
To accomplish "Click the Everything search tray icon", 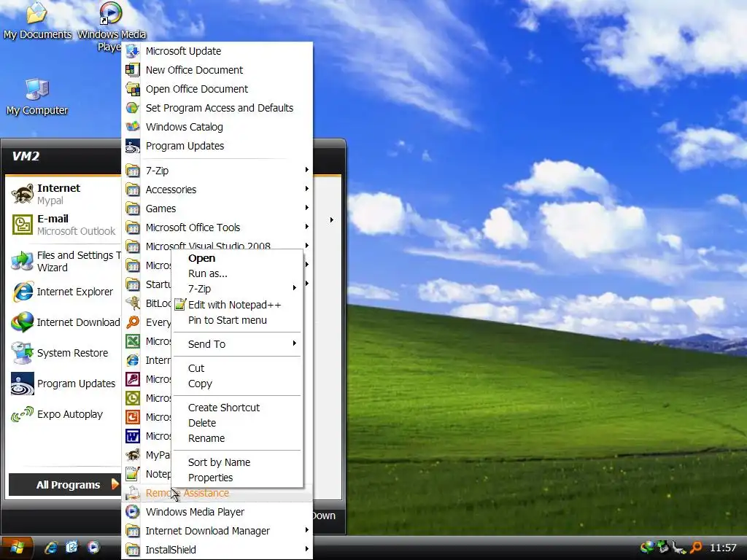I will click(696, 548).
